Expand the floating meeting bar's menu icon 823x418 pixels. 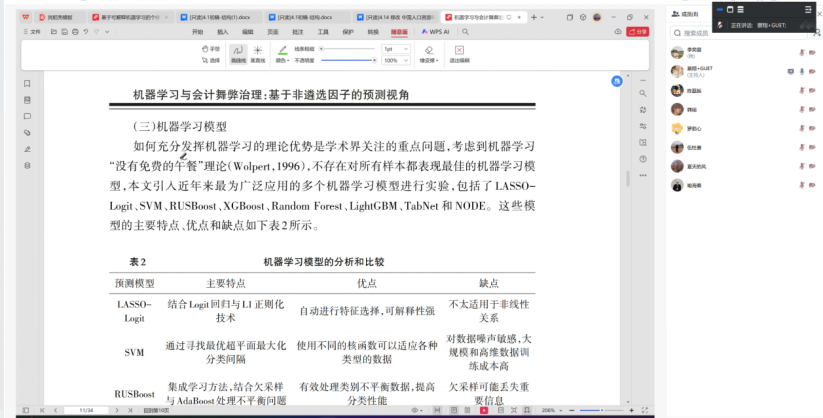(x=808, y=9)
